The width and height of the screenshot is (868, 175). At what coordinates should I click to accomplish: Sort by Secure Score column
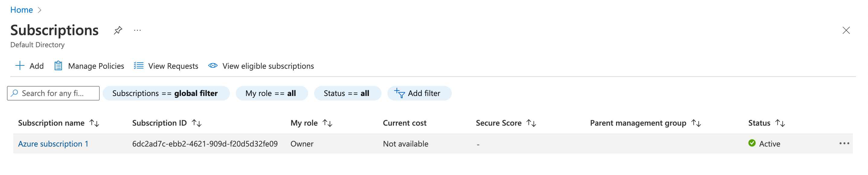point(531,123)
